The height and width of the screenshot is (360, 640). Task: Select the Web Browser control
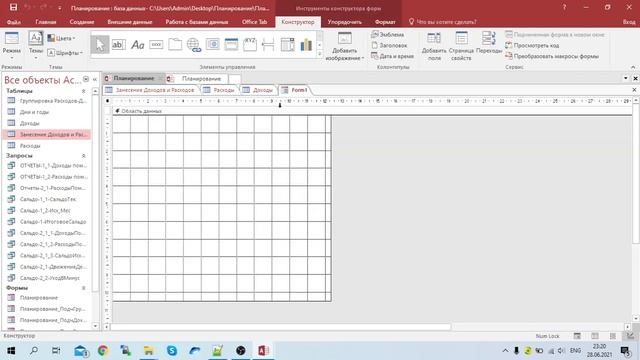pyautogui.click(x=213, y=44)
